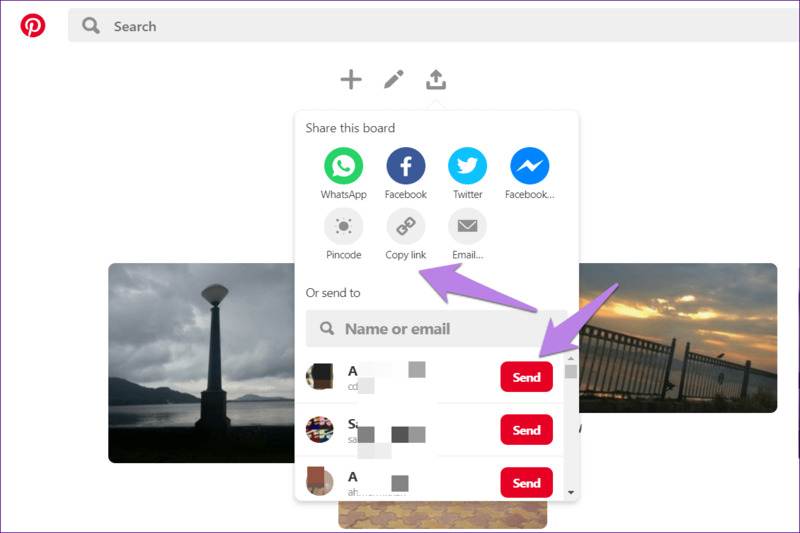Click the contact list scrollbar up arrow
The height and width of the screenshot is (533, 800).
tap(571, 357)
